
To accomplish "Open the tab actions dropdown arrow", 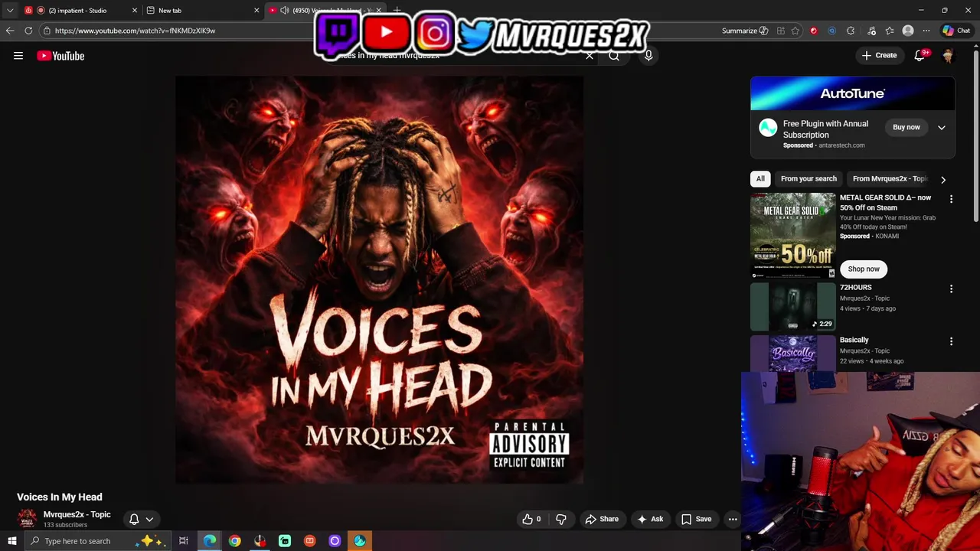I will coord(9,10).
